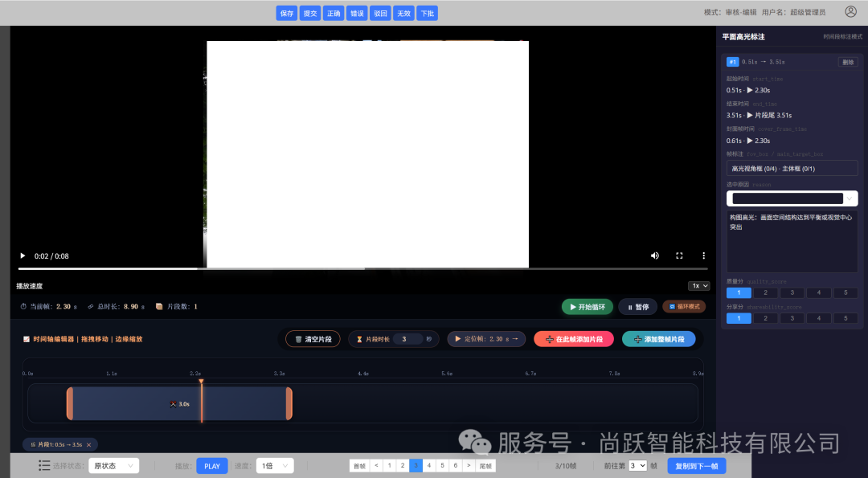Jump to start time via play icon after 0.51s

point(750,90)
